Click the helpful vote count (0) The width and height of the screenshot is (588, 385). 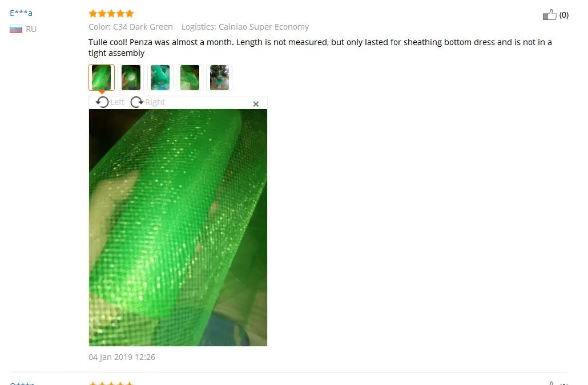(563, 15)
